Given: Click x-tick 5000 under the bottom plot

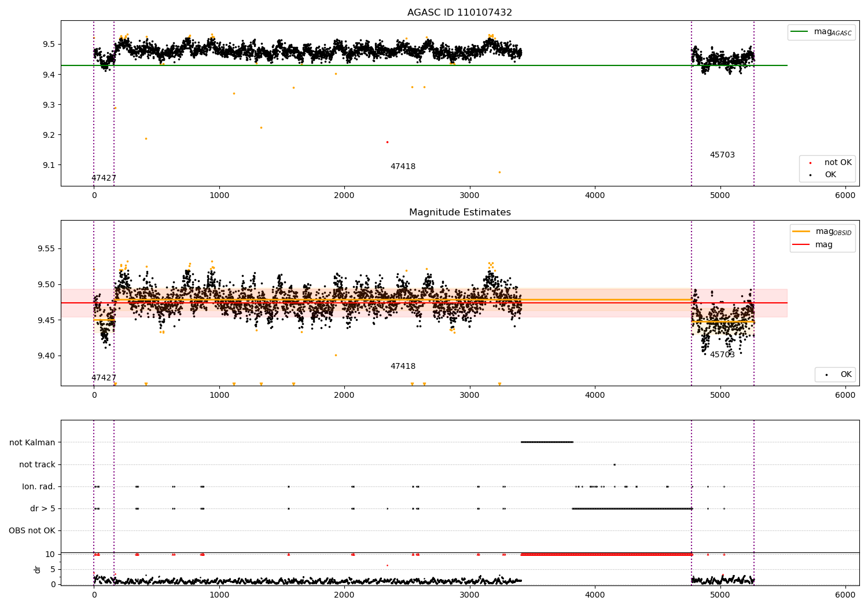Looking at the screenshot, I should [x=720, y=595].
